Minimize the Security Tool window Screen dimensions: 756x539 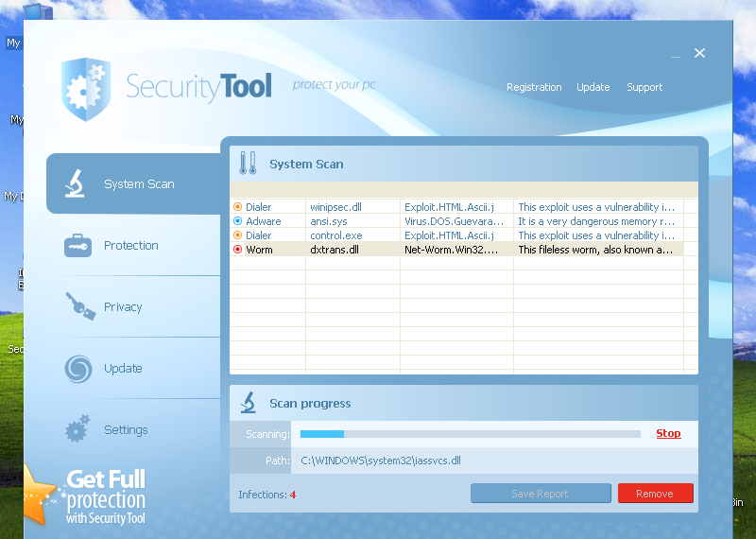[x=676, y=56]
